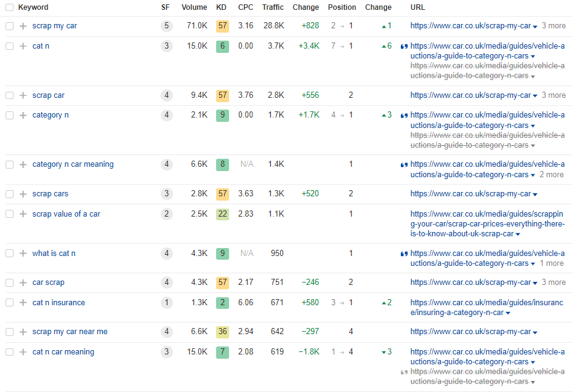The height and width of the screenshot is (392, 572).
Task: Tick the checkbox for 'scrap my car'
Action: [x=9, y=26]
